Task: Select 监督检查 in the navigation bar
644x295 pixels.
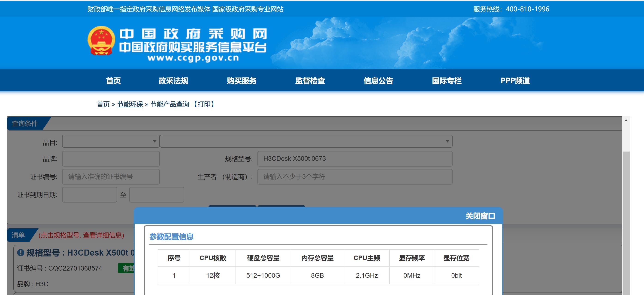Action: click(x=310, y=81)
